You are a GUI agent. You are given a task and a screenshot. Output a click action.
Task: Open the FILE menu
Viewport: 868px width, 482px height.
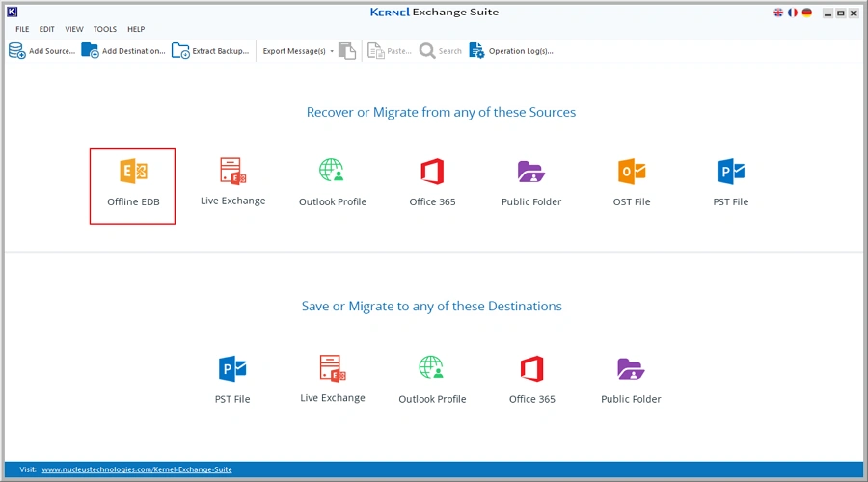(22, 29)
